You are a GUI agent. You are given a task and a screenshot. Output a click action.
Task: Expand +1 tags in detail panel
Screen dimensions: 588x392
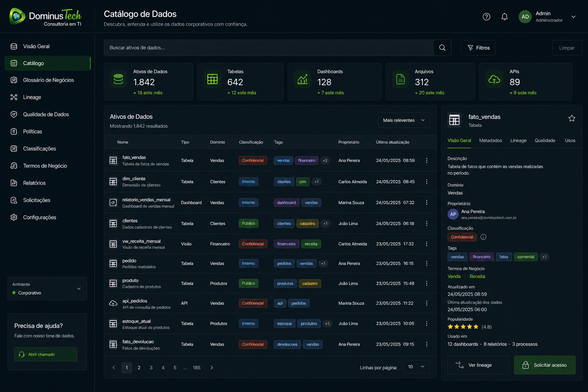click(x=544, y=257)
